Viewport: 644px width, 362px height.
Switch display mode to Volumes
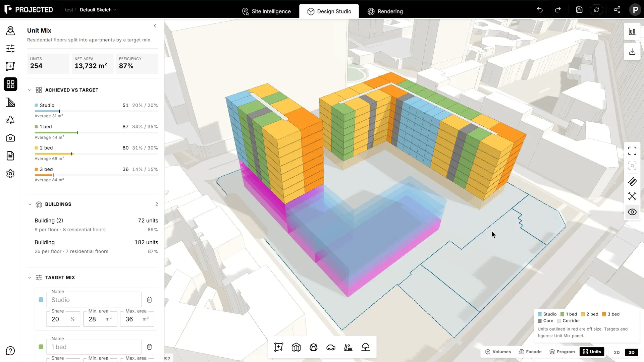click(498, 352)
